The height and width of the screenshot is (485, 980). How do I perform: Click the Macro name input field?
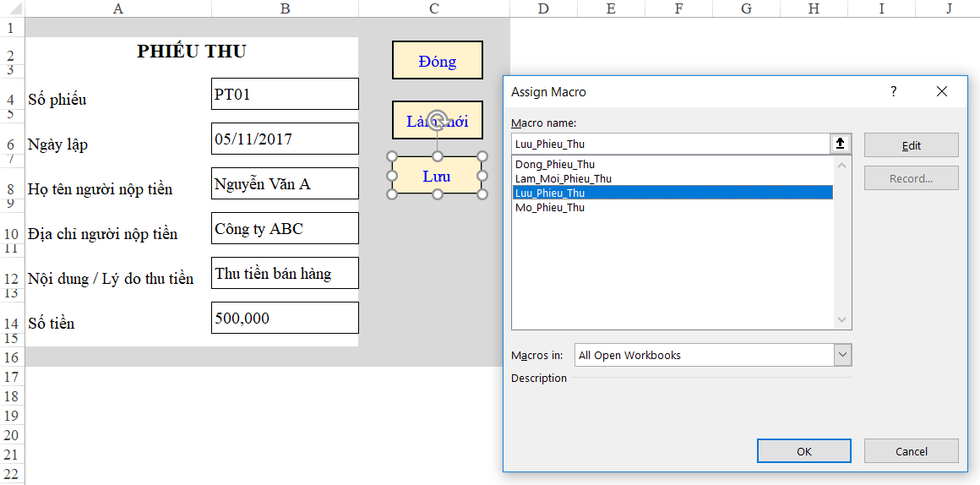pos(671,144)
